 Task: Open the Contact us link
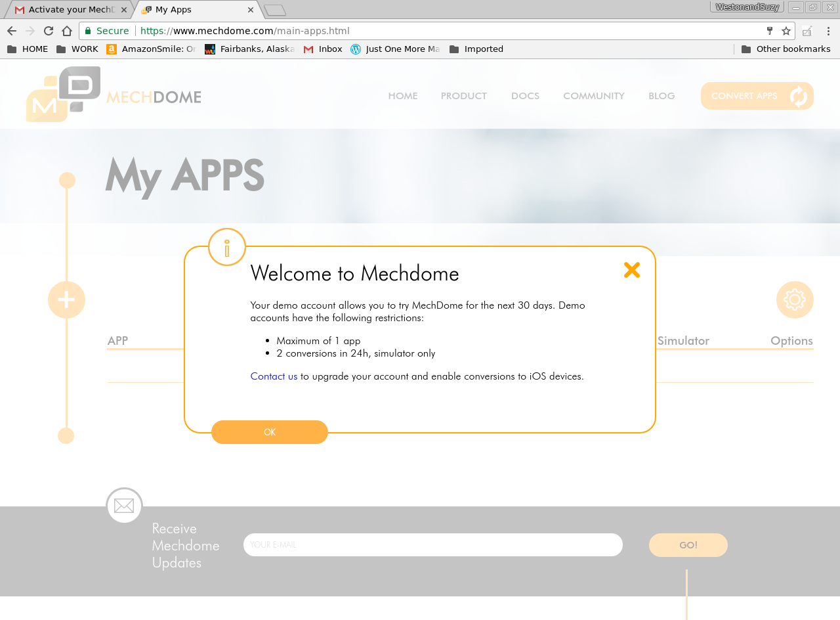[274, 376]
